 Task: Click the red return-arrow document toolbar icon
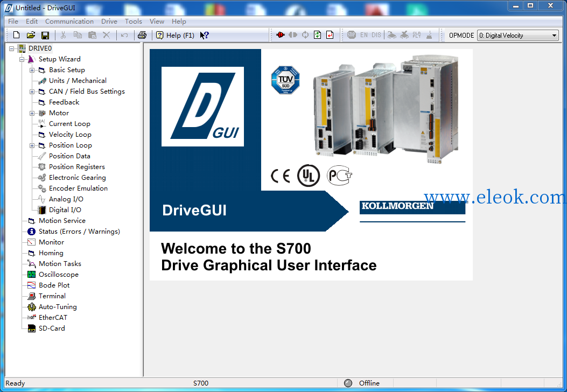tap(330, 34)
